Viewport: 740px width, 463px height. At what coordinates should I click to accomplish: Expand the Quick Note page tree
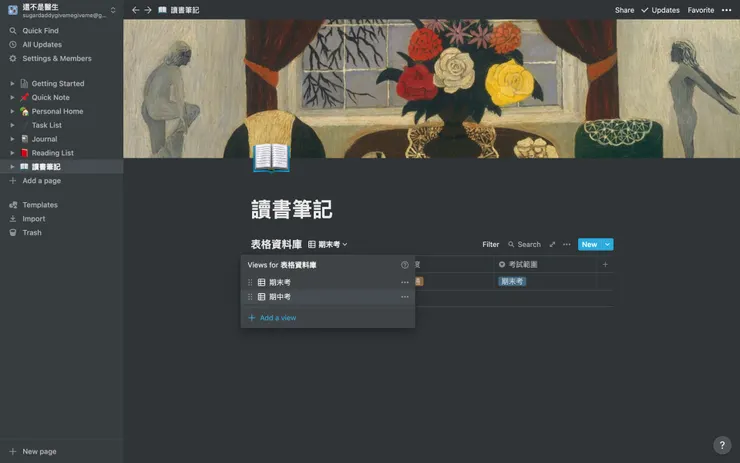pyautogui.click(x=12, y=97)
